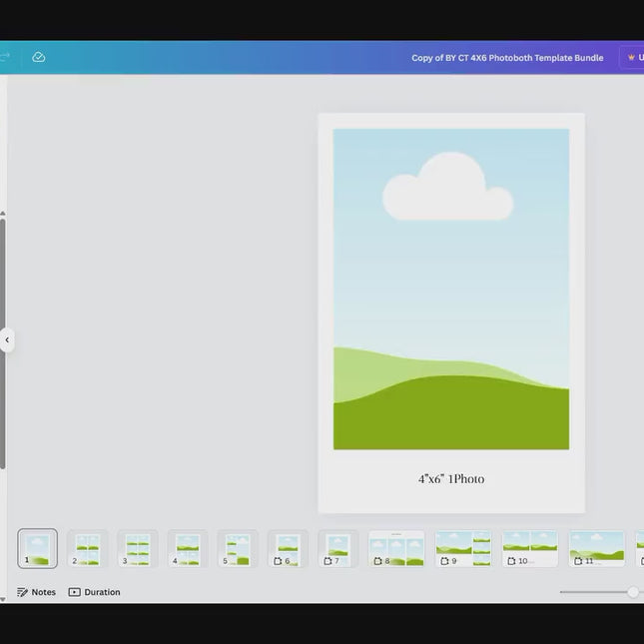
Task: Select page 5 thumbnail
Action: point(238,548)
